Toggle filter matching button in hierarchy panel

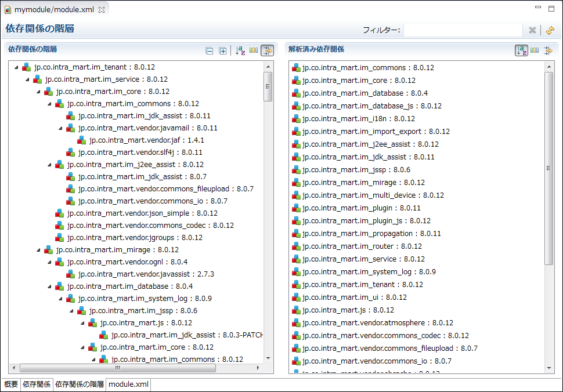[267, 50]
